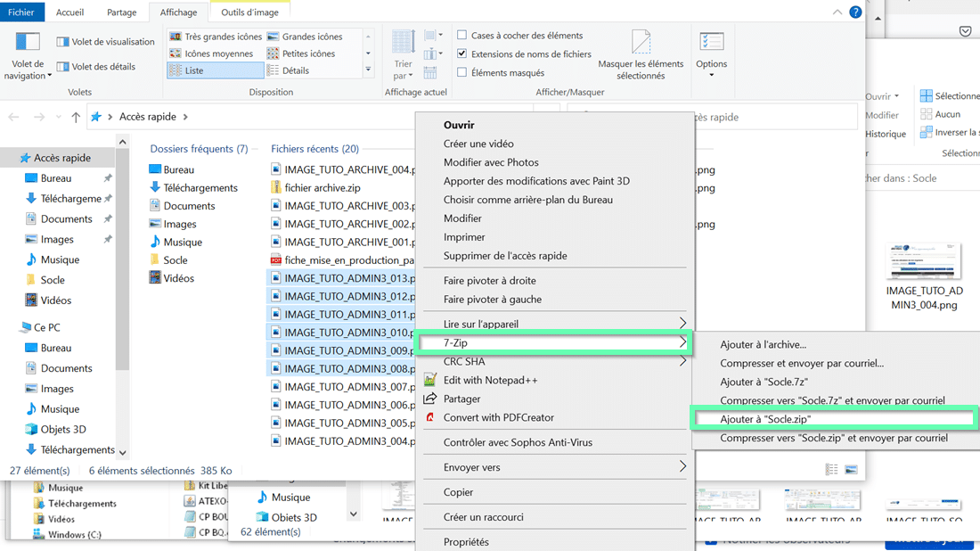Open the Fichier tab
This screenshot has width=980, height=551.
[21, 12]
